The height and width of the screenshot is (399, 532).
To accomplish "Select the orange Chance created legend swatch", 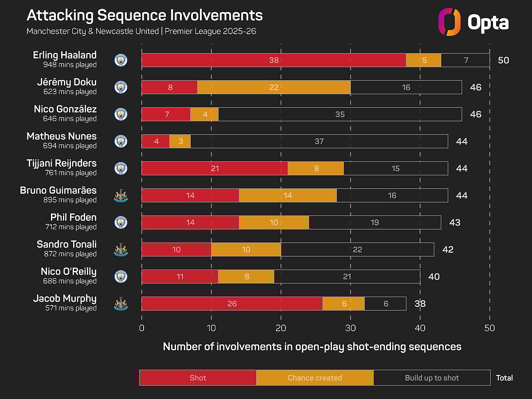I will [x=315, y=378].
